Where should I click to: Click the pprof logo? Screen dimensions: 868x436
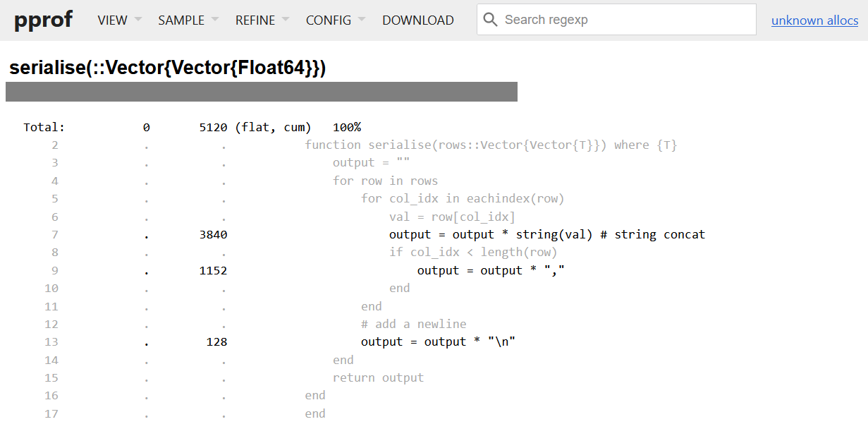point(43,20)
